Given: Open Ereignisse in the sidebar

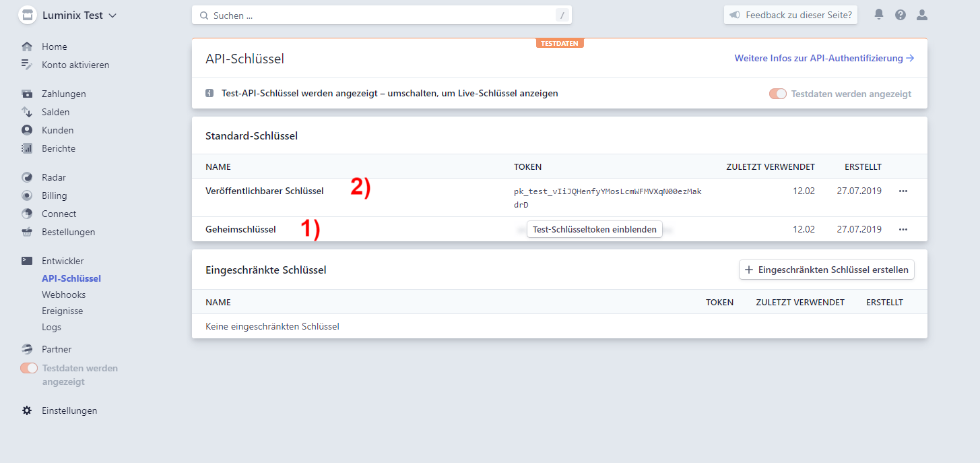Looking at the screenshot, I should coord(62,311).
